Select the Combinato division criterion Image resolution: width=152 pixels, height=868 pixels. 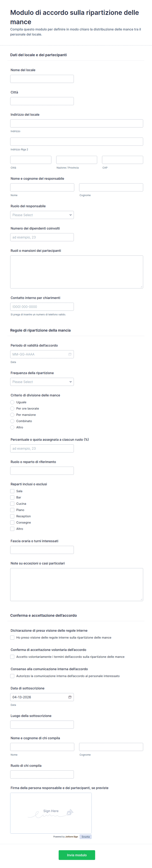[12, 421]
